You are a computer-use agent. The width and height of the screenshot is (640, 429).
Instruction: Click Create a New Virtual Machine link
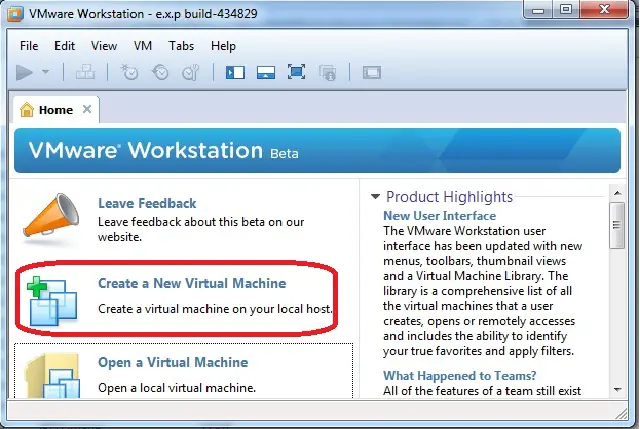(192, 283)
